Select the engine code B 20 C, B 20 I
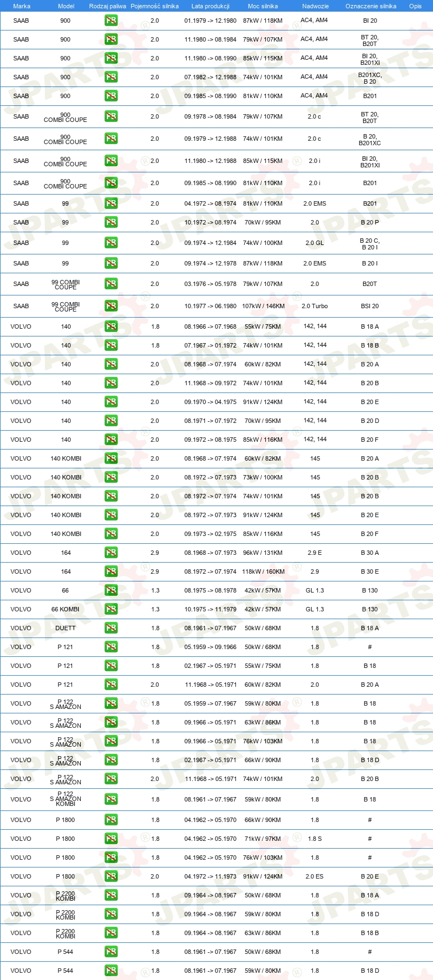Viewport: 433px width, 980px height. click(x=370, y=244)
